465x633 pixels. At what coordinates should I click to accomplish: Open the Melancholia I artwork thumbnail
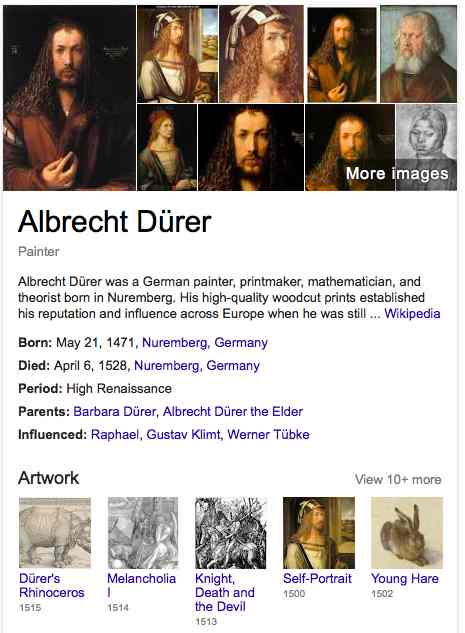click(143, 533)
